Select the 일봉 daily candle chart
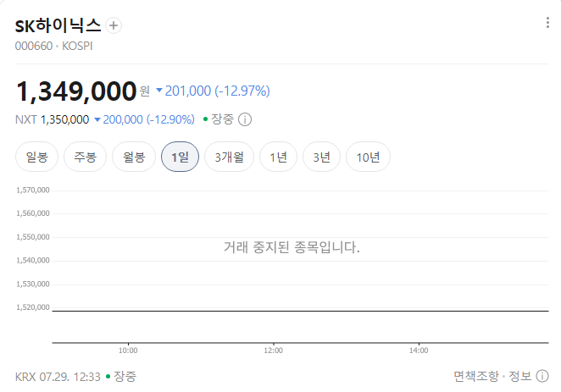This screenshot has width=561, height=392. coord(36,157)
